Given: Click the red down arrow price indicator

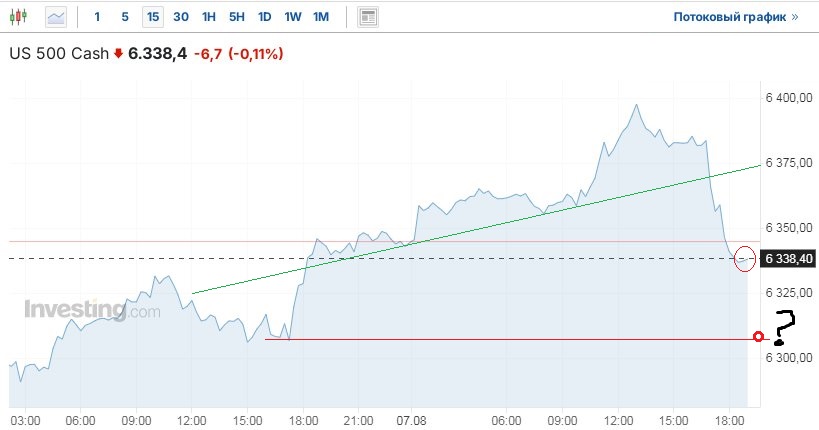Looking at the screenshot, I should pos(118,54).
